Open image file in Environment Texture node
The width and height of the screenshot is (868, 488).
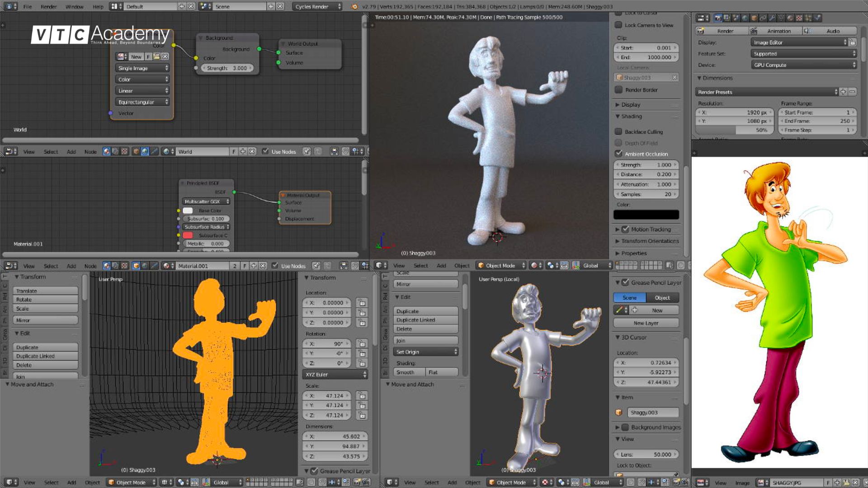click(156, 56)
